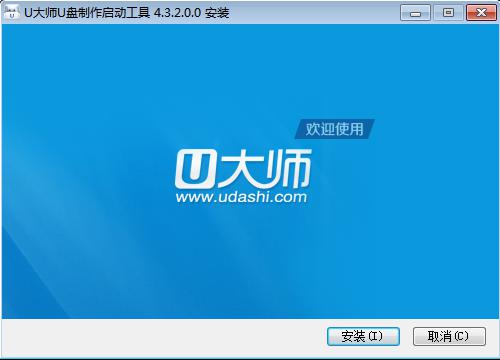Click the U大师 logo in the center
Image resolution: width=500 pixels, height=360 pixels.
point(243,169)
